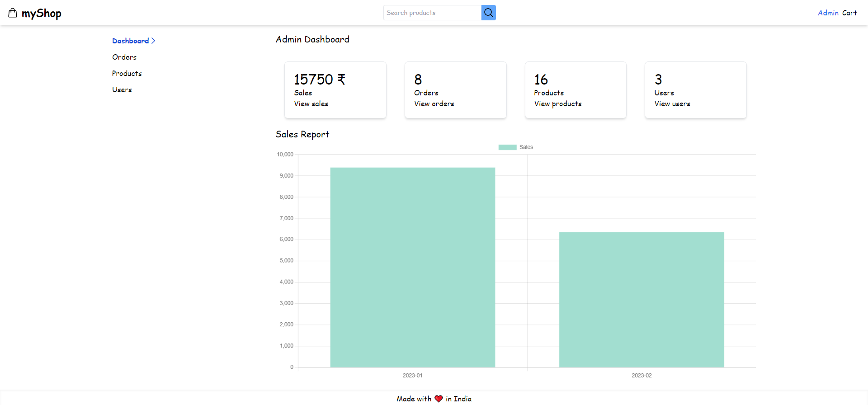This screenshot has height=405, width=868.
Task: Click the Products label in stats card
Action: coord(549,93)
